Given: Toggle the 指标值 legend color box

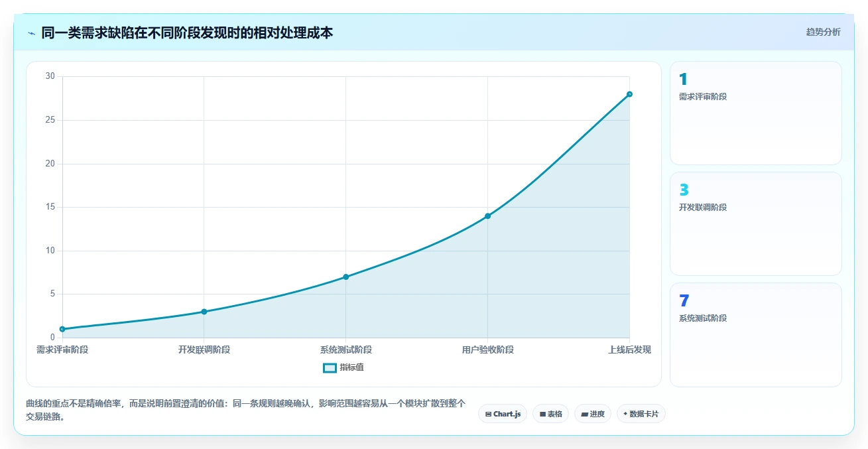Looking at the screenshot, I should coord(330,367).
